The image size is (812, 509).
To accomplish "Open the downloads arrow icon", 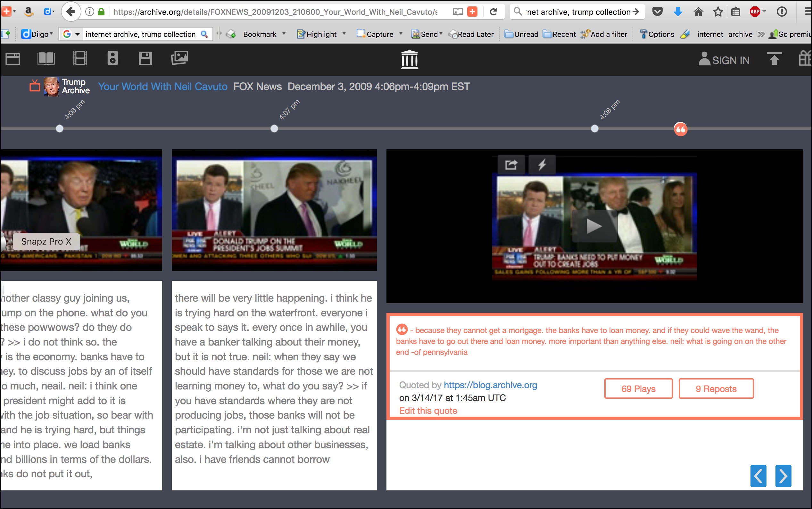I will click(678, 12).
